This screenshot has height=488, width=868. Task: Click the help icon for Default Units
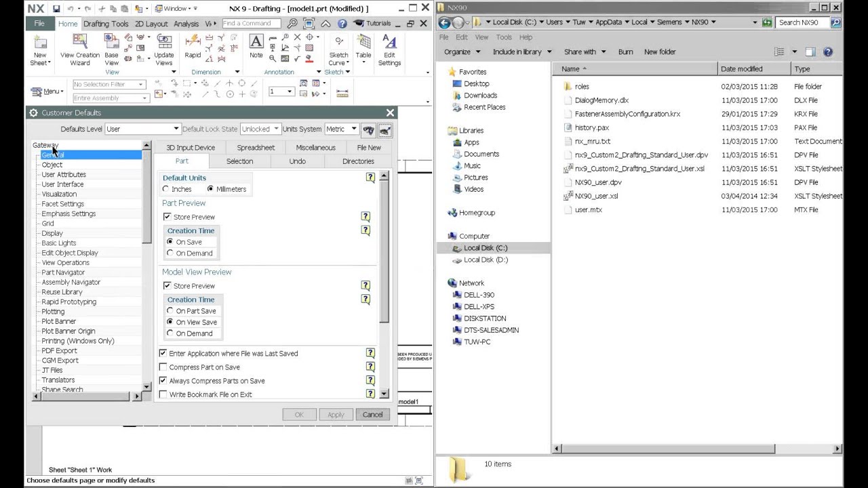coord(370,178)
